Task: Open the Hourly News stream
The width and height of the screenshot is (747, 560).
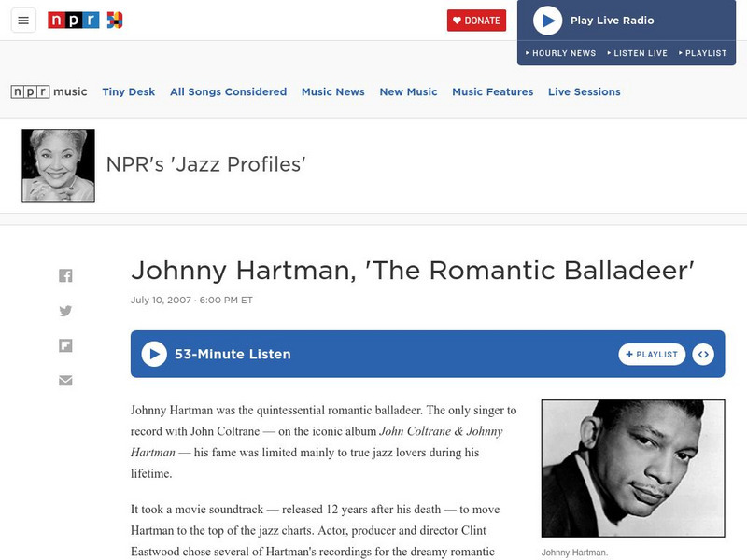Action: coord(561,53)
